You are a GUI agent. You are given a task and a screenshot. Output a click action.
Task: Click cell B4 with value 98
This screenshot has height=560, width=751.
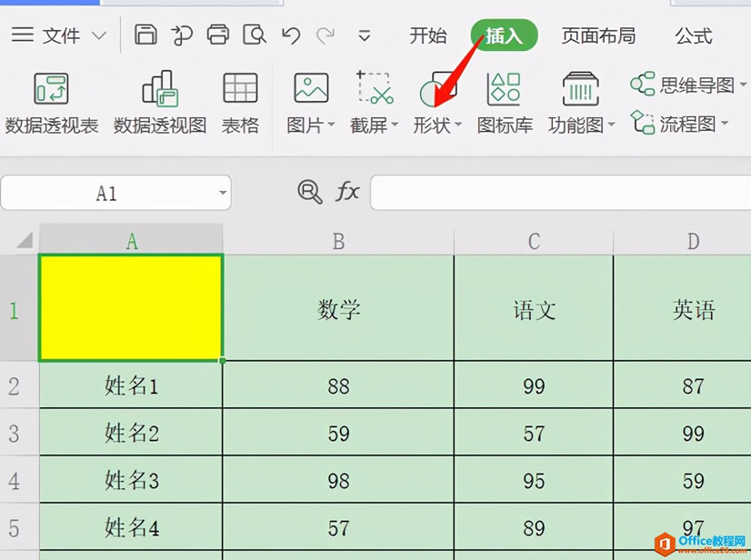click(x=338, y=479)
